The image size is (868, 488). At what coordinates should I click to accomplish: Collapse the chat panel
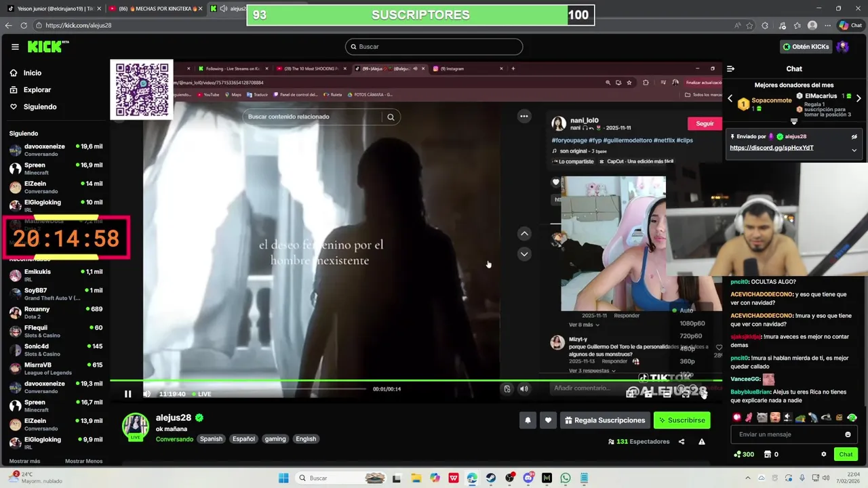(731, 68)
